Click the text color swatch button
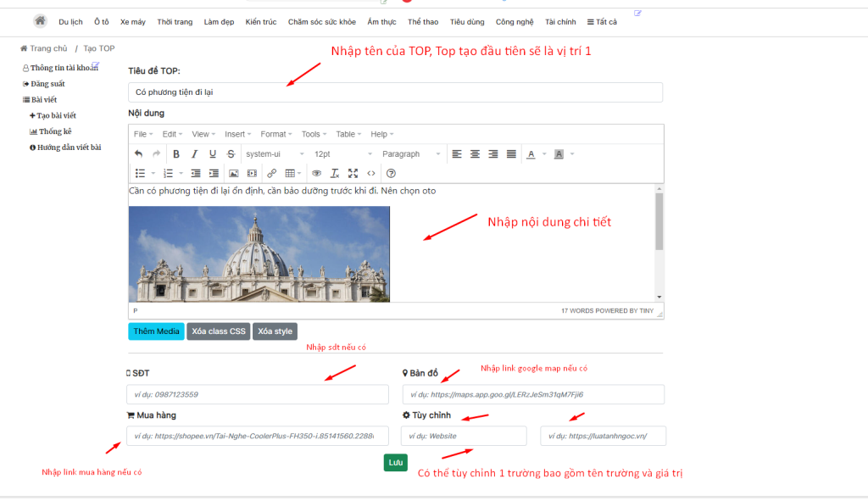 click(x=531, y=154)
